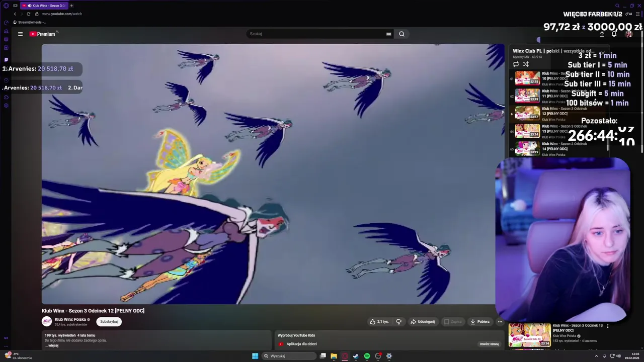Play playlist item Odcinek 10 thumbnail
Image resolution: width=644 pixels, height=362 pixels.
527,78
